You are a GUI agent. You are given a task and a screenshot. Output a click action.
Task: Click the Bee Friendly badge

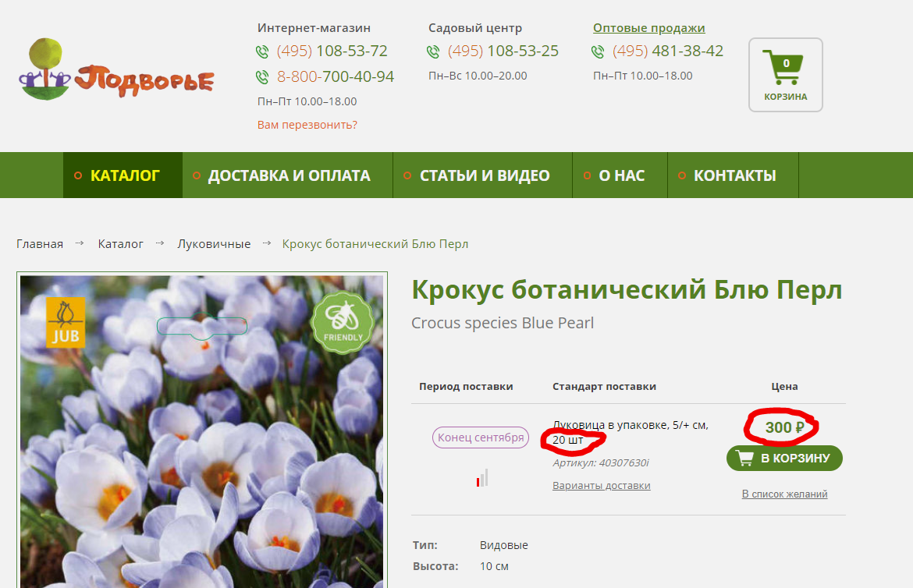coord(343,321)
